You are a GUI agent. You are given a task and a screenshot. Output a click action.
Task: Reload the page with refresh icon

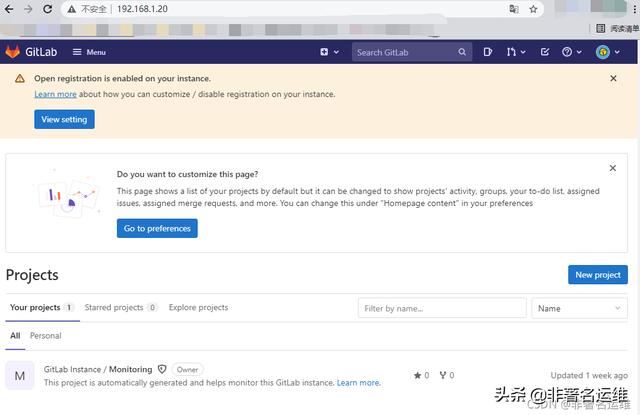click(47, 9)
